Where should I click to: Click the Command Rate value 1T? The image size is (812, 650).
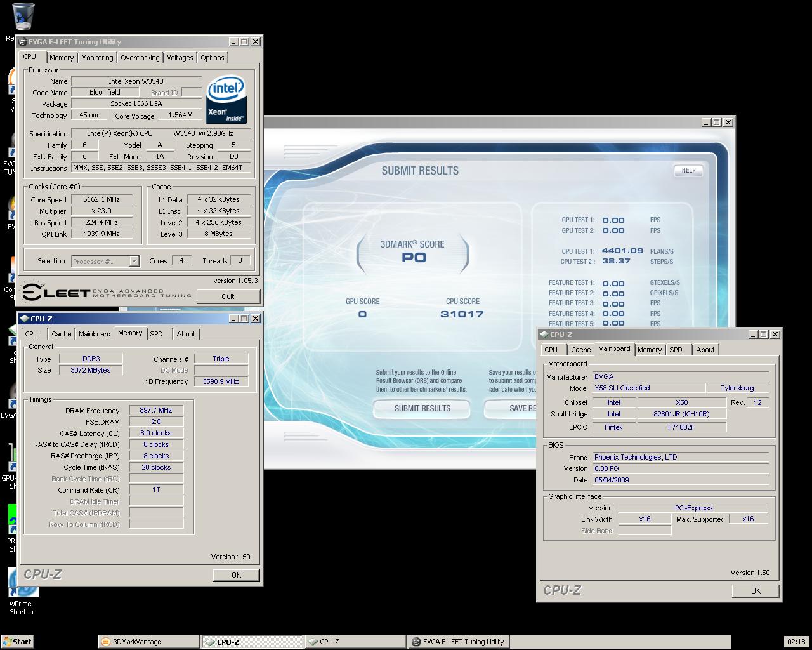[x=156, y=490]
